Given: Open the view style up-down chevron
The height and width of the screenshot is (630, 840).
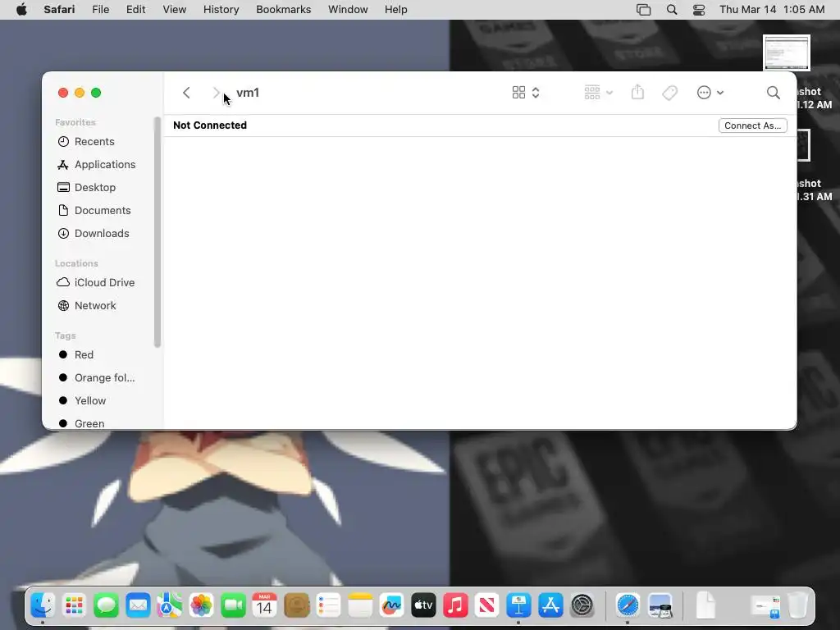Looking at the screenshot, I should point(536,93).
